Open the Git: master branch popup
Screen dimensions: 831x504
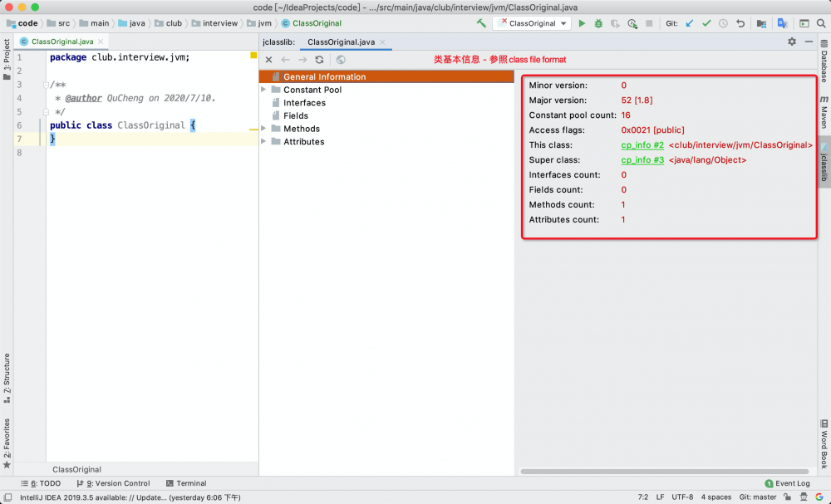757,497
